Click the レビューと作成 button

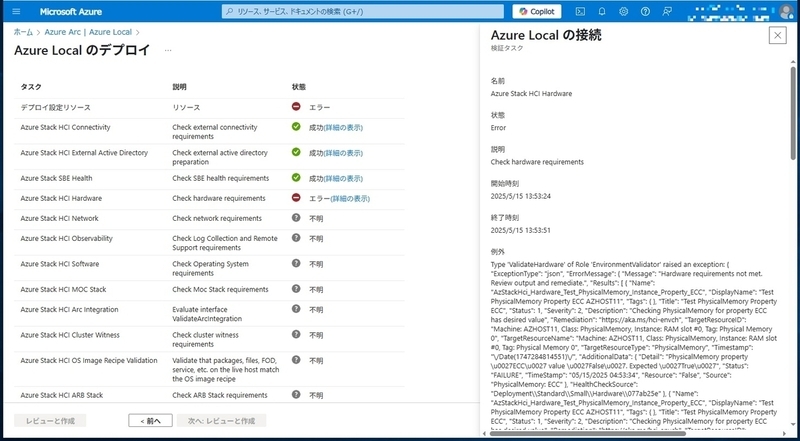pos(50,421)
